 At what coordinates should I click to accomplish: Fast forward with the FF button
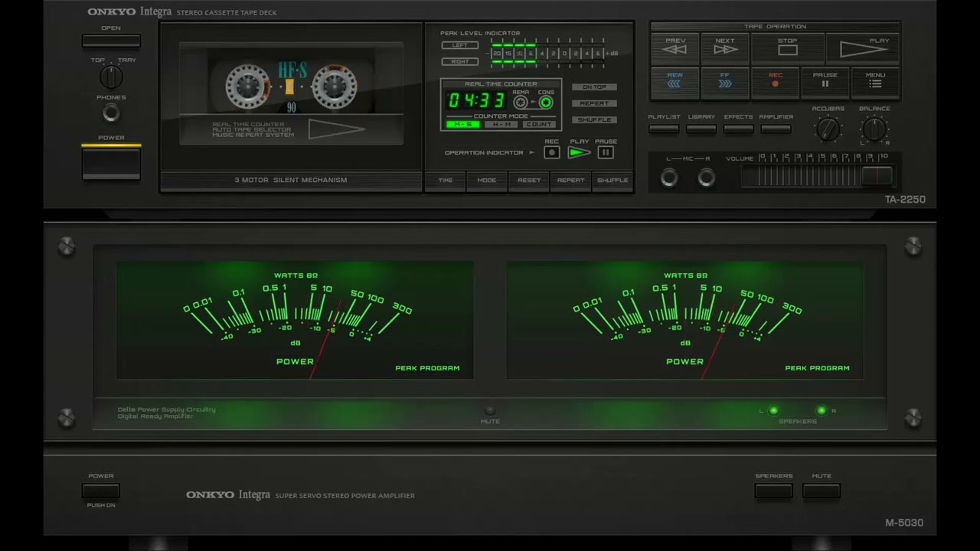tap(725, 83)
